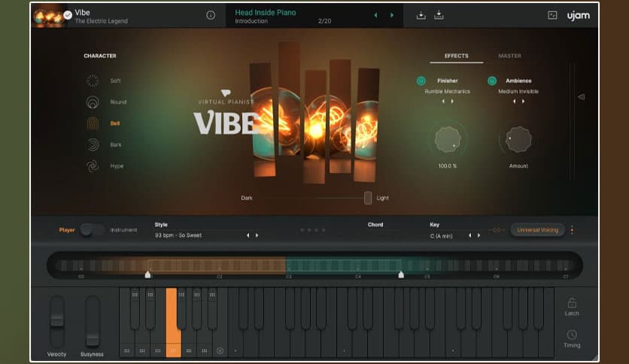Select the Bell character icon
This screenshot has height=364, width=629.
93,123
